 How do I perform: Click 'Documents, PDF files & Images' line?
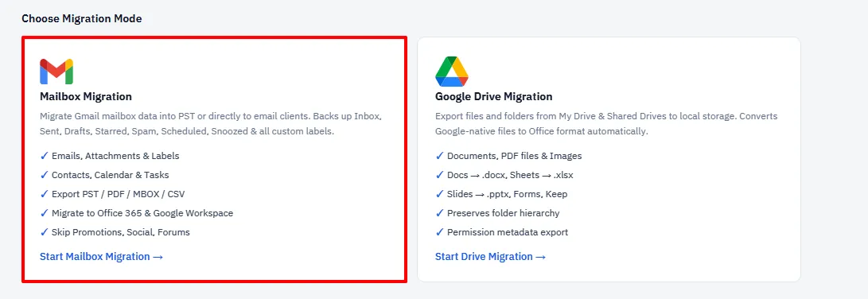click(508, 156)
